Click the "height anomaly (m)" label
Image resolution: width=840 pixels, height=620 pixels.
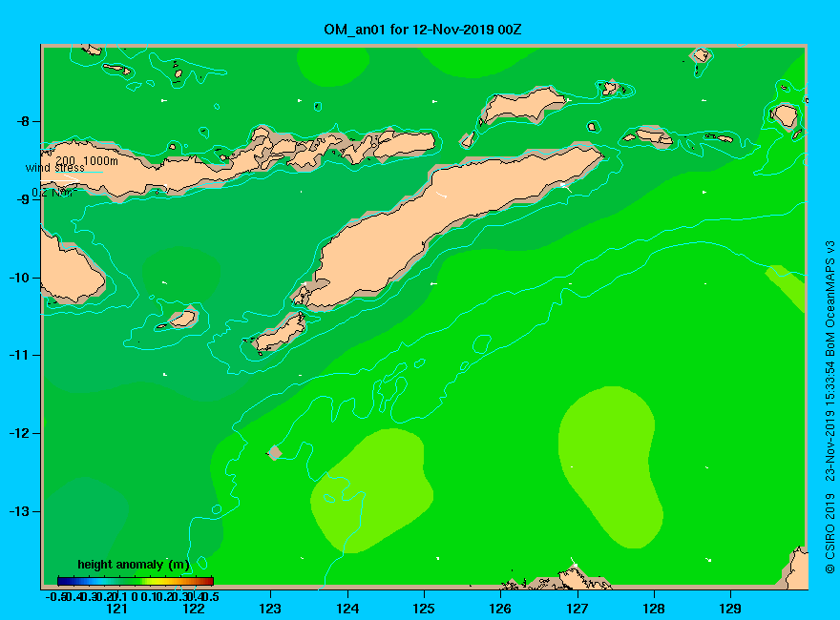(x=134, y=565)
